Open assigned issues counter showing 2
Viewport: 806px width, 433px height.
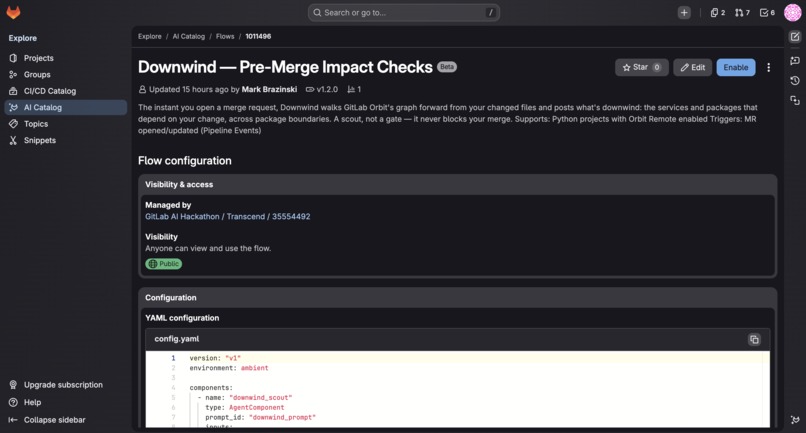click(x=718, y=13)
